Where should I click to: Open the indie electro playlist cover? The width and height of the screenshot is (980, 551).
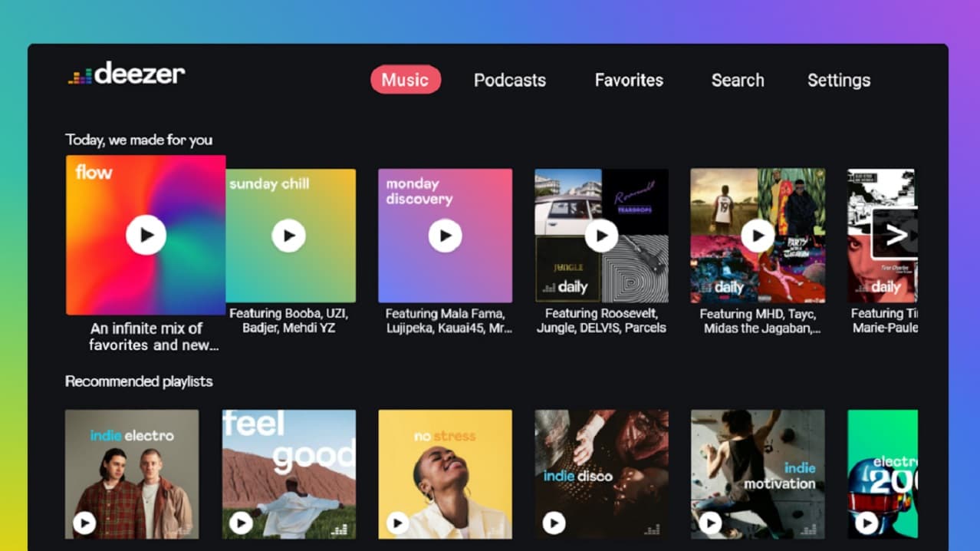pyautogui.click(x=132, y=474)
